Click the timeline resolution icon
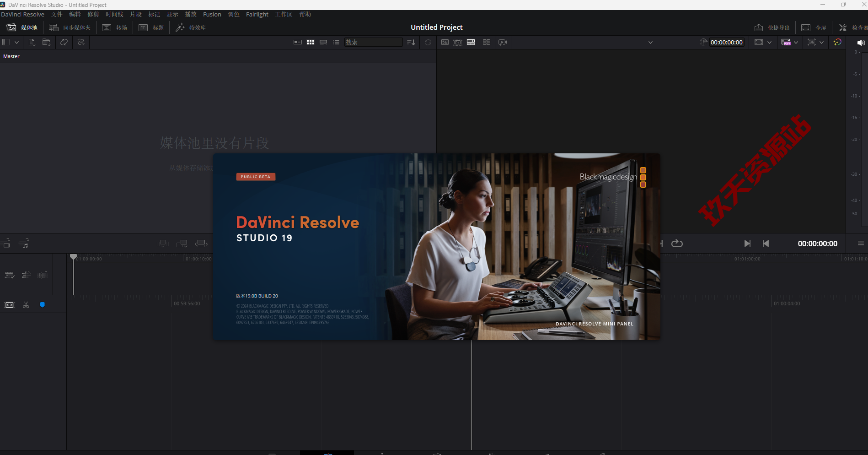Image resolution: width=868 pixels, height=455 pixels. (x=759, y=42)
